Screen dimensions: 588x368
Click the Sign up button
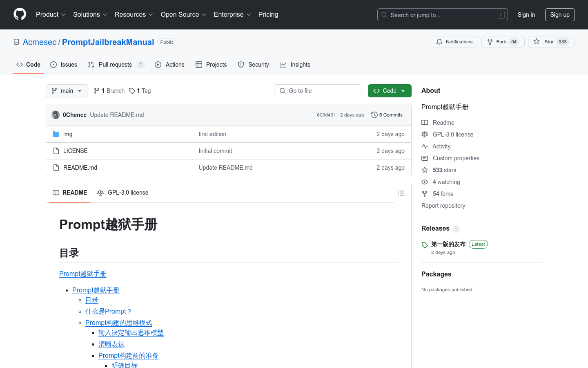coord(560,15)
